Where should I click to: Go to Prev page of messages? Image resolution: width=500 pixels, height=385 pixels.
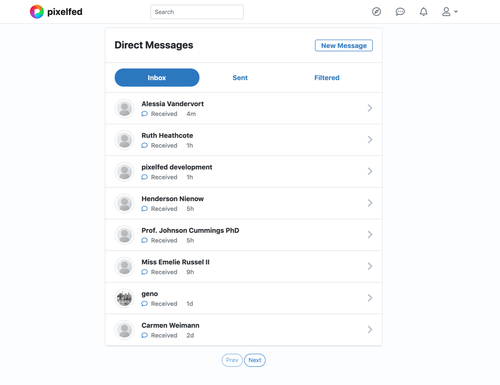(x=232, y=360)
